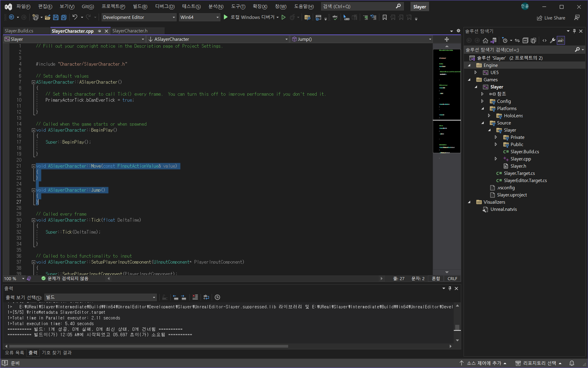588x368 pixels.
Task: Toggle word wrap in output pane
Action: (206, 297)
